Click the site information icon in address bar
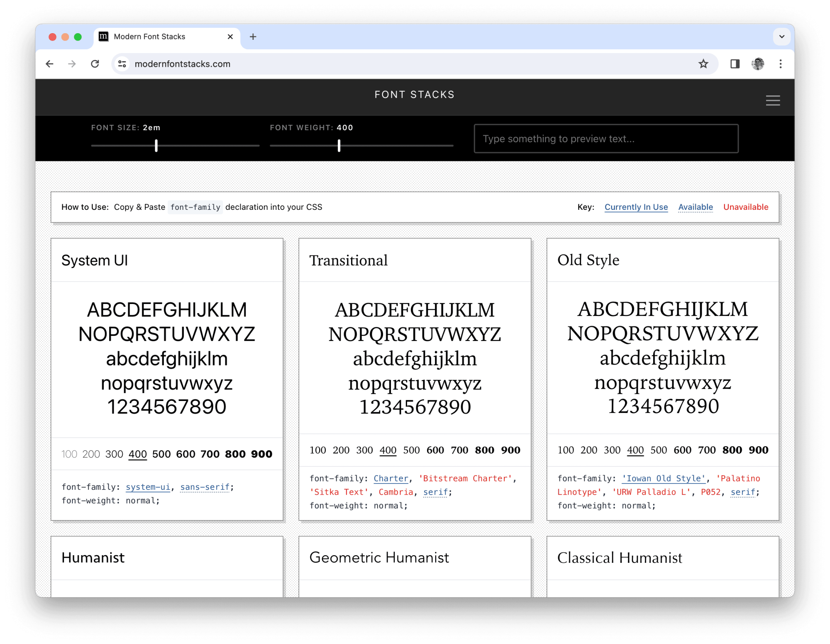The height and width of the screenshot is (644, 830). 122,64
